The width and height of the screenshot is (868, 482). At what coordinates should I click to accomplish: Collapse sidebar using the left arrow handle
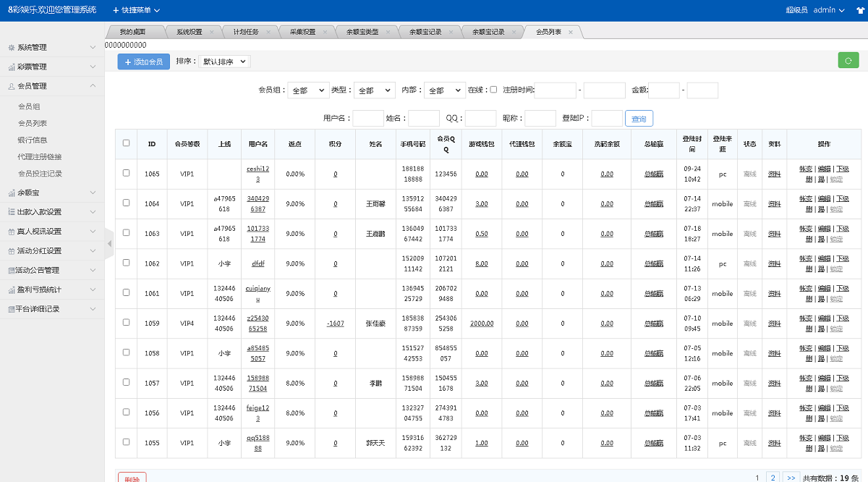[x=109, y=244]
